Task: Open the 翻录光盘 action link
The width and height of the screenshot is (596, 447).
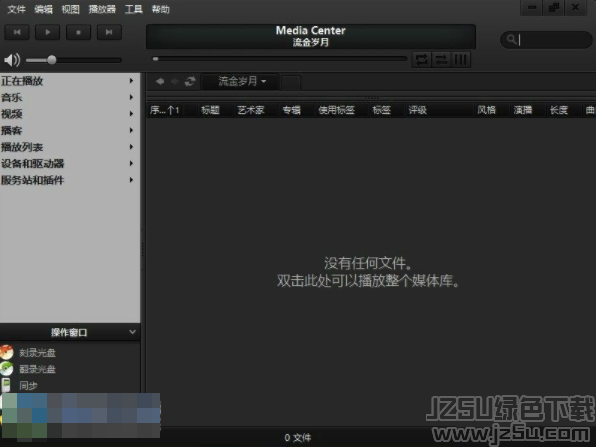Action: pos(37,369)
